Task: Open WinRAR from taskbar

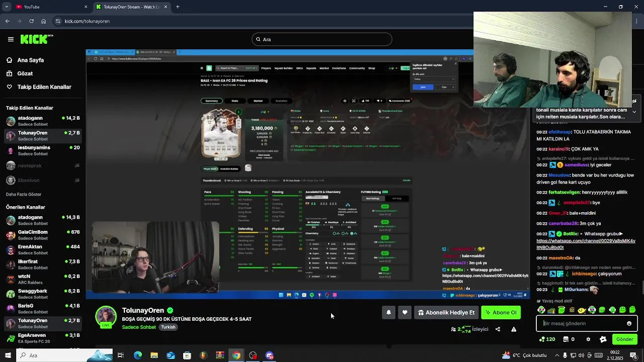Action: [x=220, y=355]
